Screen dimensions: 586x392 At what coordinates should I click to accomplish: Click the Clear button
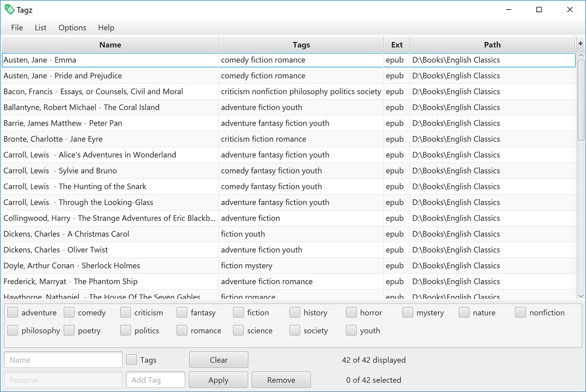pos(219,360)
